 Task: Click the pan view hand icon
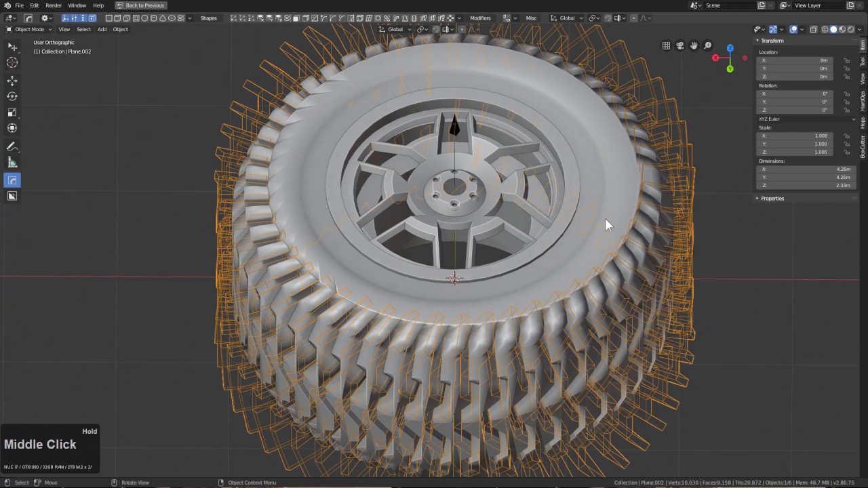tap(694, 45)
